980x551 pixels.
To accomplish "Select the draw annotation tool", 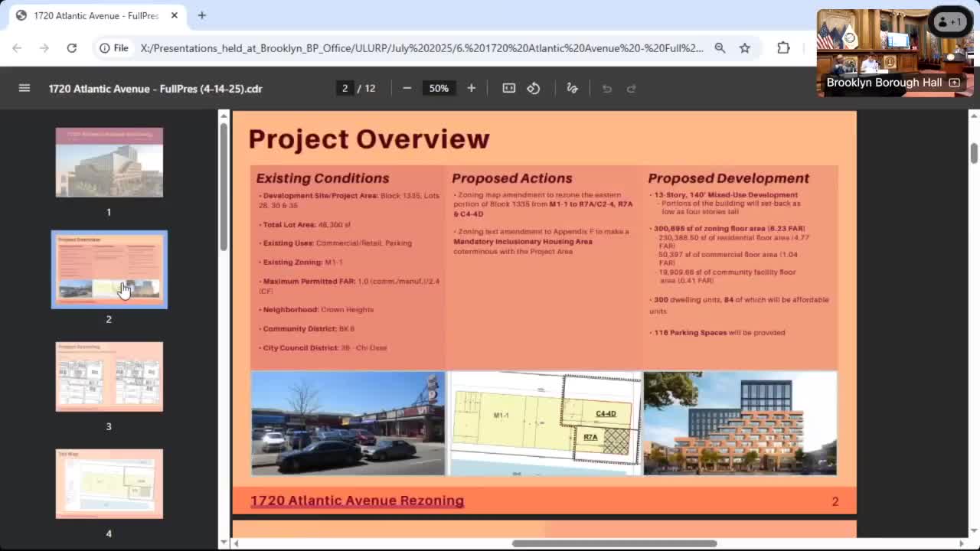I will 572,88.
